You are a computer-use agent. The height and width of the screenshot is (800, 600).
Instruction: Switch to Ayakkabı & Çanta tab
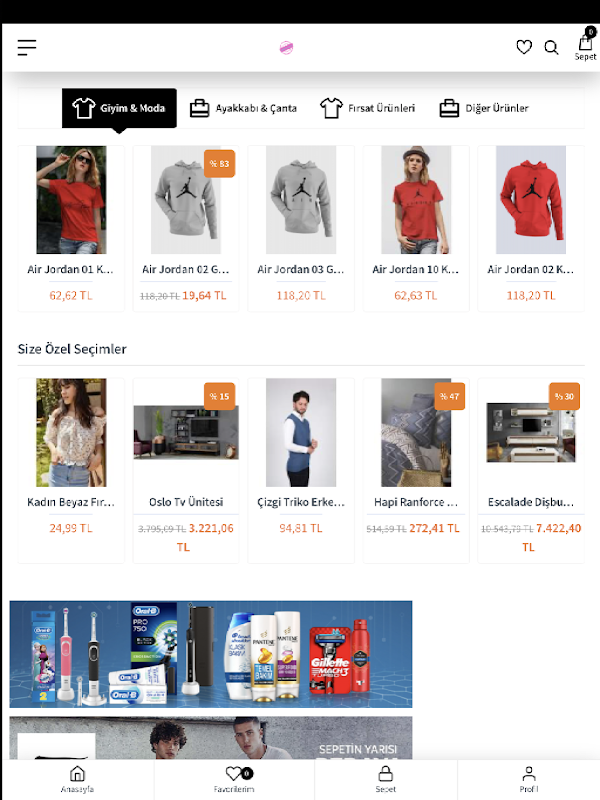pos(243,108)
